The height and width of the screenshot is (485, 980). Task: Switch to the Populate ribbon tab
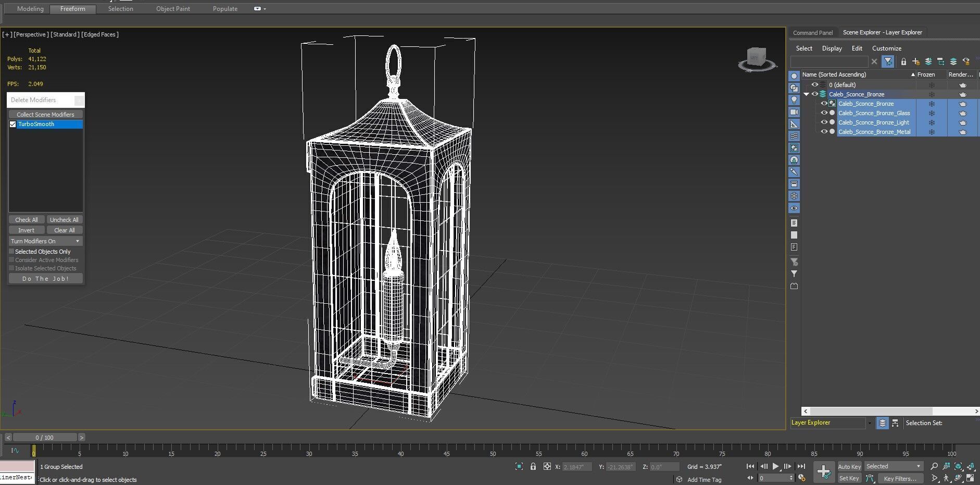[x=225, y=9]
